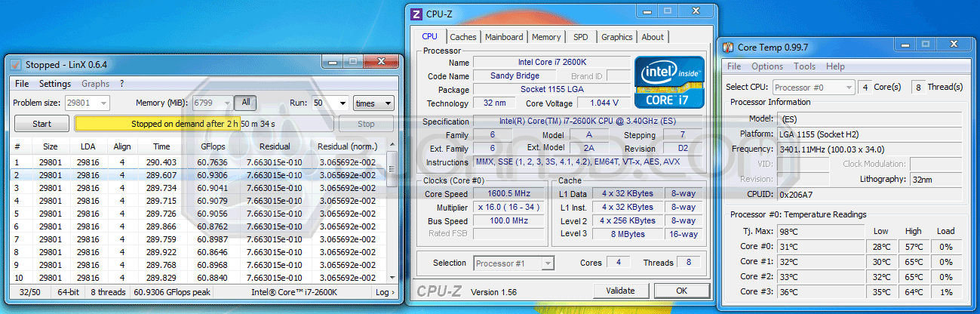This screenshot has width=980, height=314.
Task: Open Core Temp Options menu
Action: (x=767, y=66)
